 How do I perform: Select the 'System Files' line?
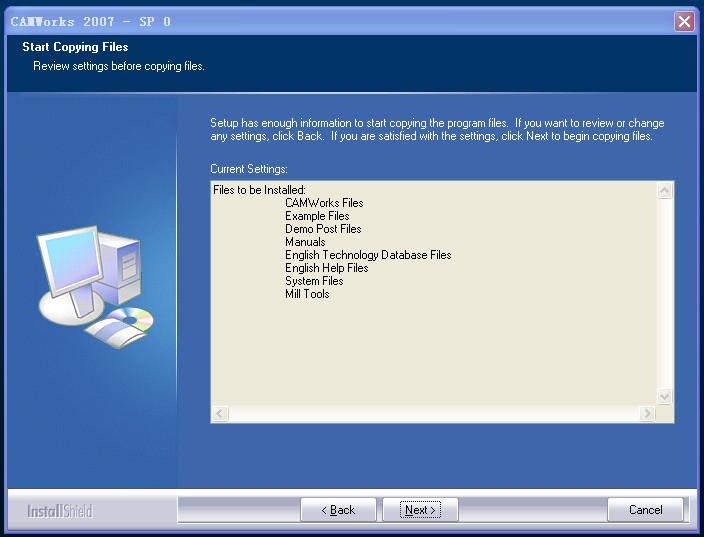pos(314,281)
